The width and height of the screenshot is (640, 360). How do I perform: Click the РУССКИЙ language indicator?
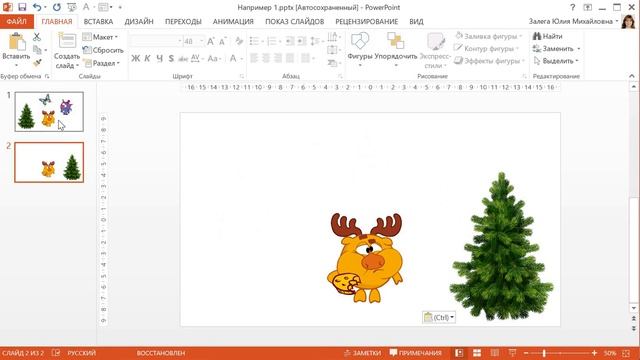(x=82, y=353)
